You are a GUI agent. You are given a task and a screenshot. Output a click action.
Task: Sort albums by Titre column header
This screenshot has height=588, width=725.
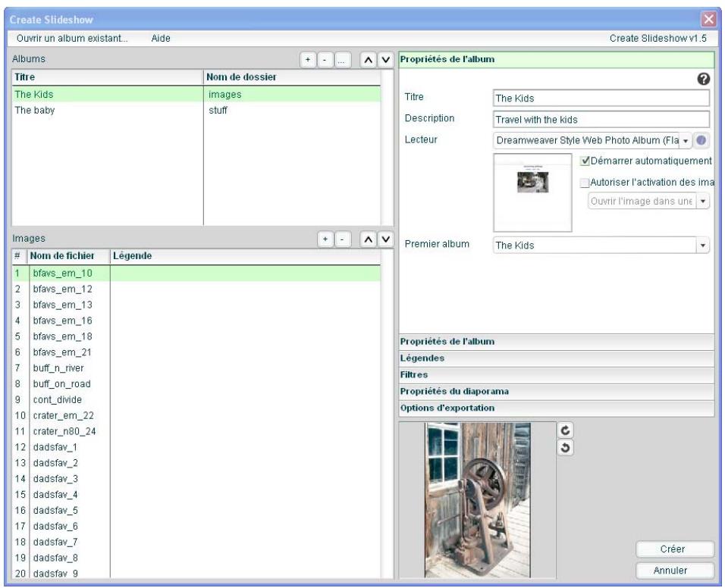[107, 77]
